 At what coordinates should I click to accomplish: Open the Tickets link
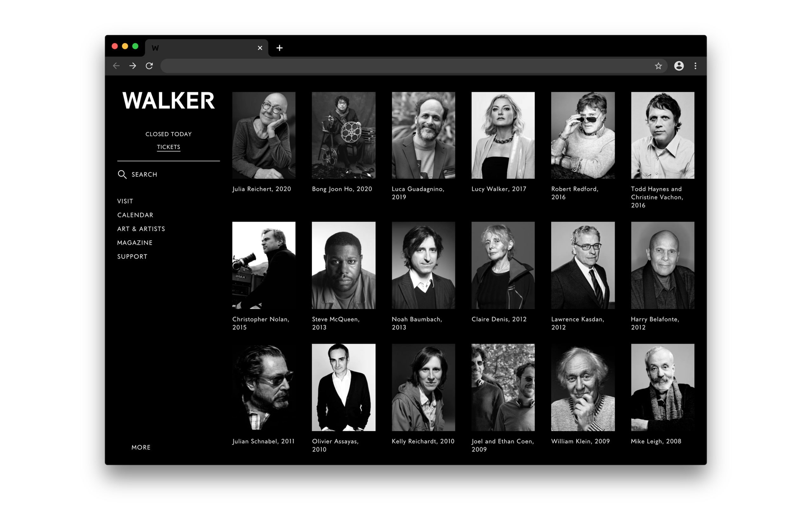(x=168, y=147)
